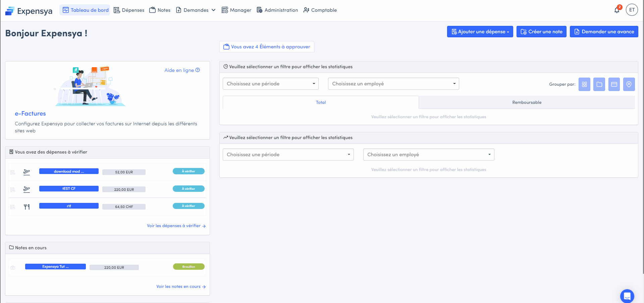This screenshot has width=644, height=303.
Task: Open the r1f expense
Action: (69, 206)
